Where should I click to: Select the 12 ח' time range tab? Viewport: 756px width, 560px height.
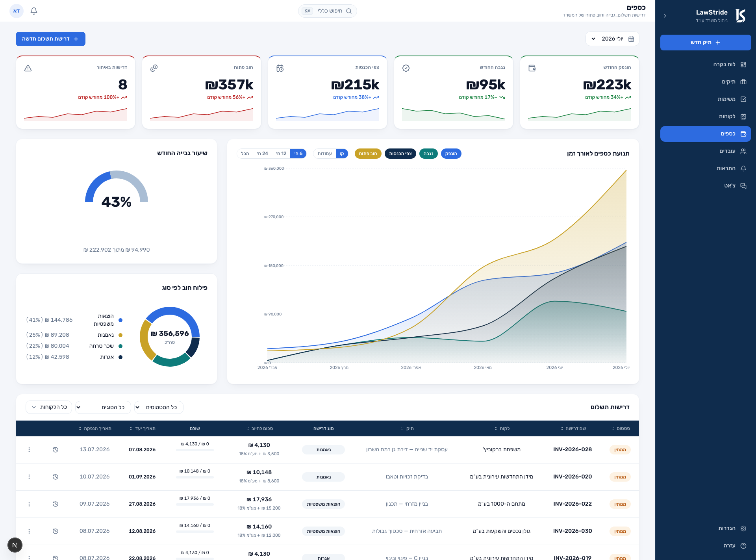coord(281,154)
